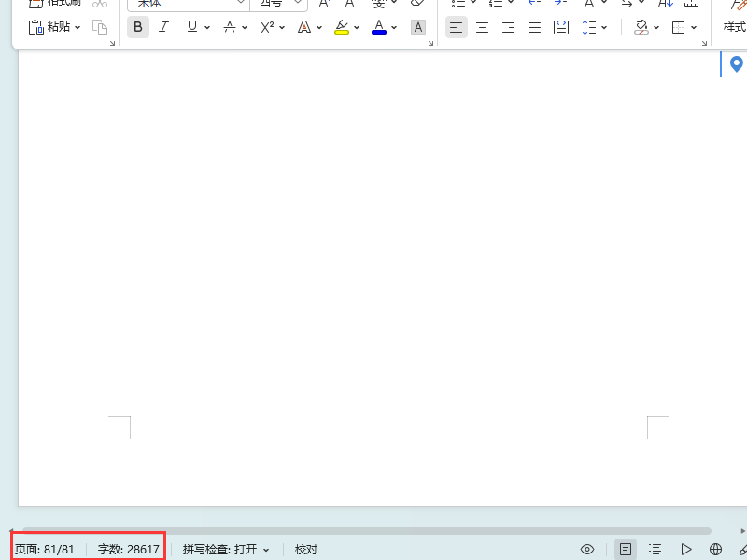747x560 pixels.
Task: Toggle Italic formatting button
Action: click(164, 27)
